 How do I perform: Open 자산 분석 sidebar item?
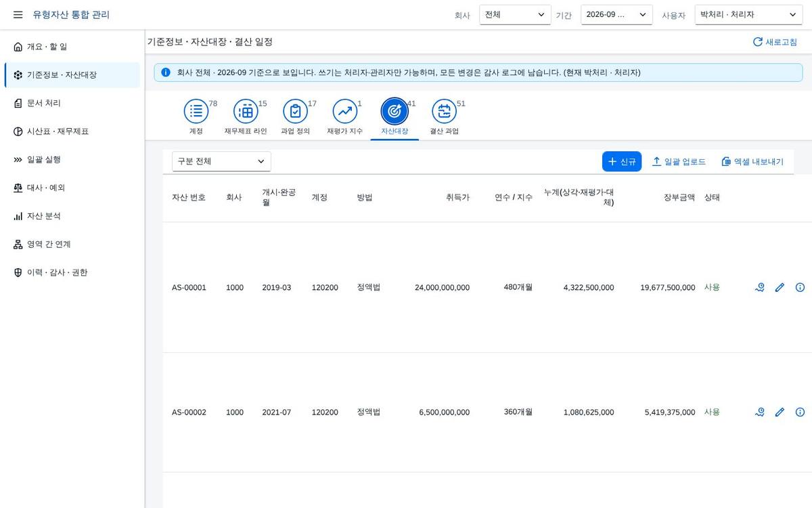click(x=72, y=216)
